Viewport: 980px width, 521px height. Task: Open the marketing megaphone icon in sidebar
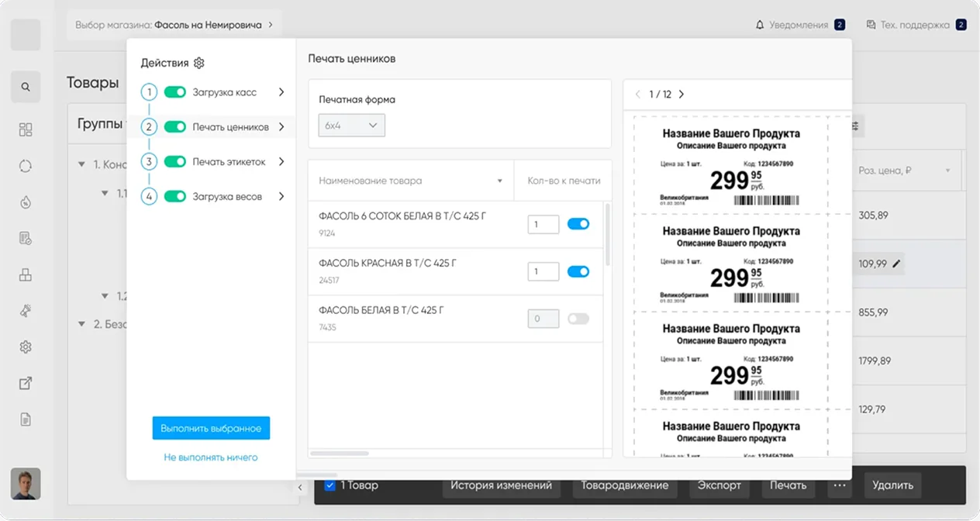point(26,311)
